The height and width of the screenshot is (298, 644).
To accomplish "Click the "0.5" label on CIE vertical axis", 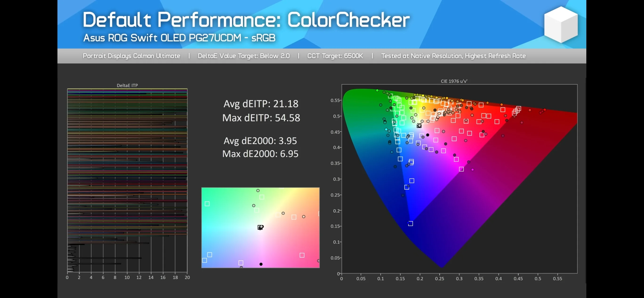I will [x=336, y=116].
